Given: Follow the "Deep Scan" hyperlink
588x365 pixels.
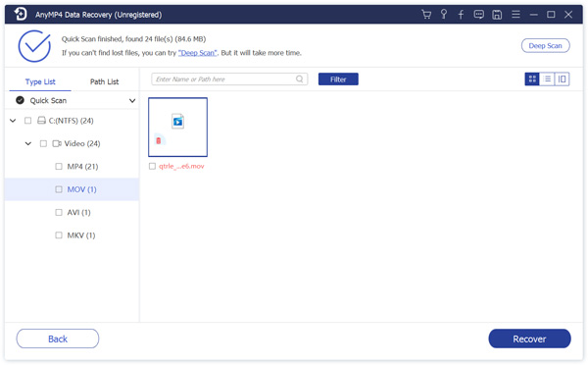Looking at the screenshot, I should (198, 53).
